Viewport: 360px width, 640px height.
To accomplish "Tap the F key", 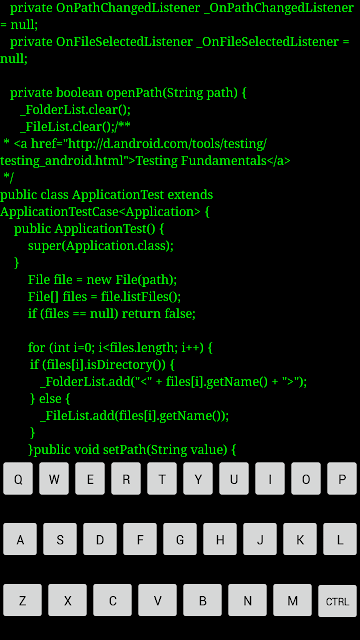I will click(140, 539).
